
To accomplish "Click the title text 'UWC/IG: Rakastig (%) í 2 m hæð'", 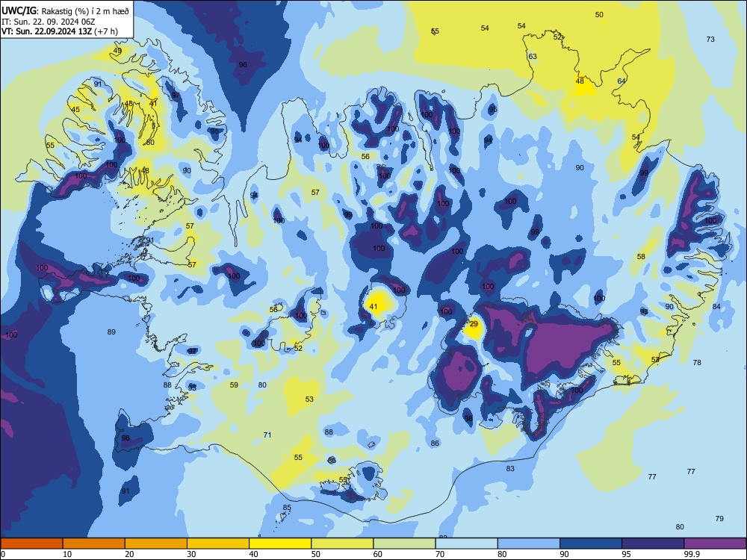I will [x=65, y=11].
